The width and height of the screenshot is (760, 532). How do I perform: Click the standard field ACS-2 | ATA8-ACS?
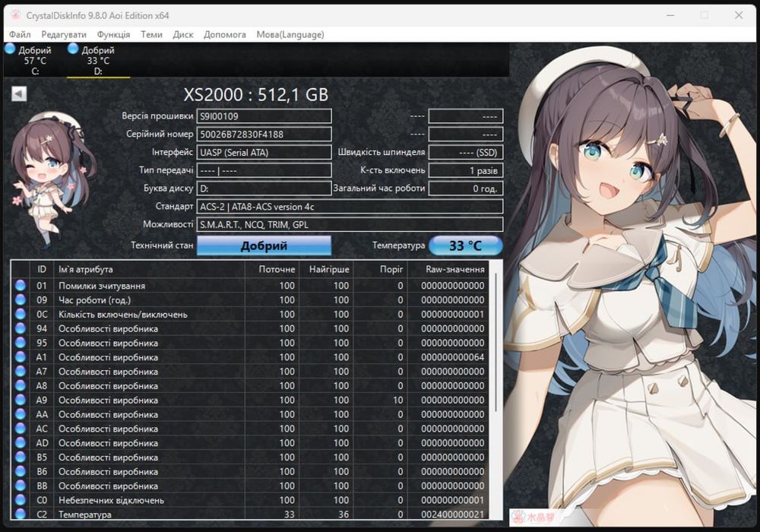coord(350,207)
